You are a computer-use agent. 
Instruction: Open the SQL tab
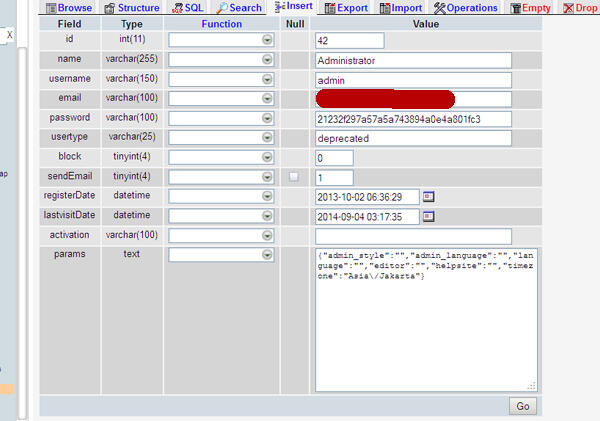point(188,8)
